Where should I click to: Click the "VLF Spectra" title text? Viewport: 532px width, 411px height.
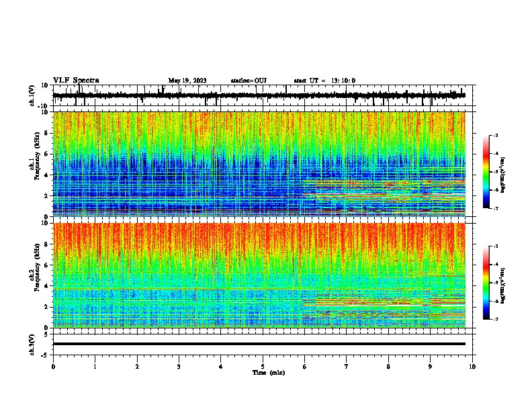[x=76, y=81]
